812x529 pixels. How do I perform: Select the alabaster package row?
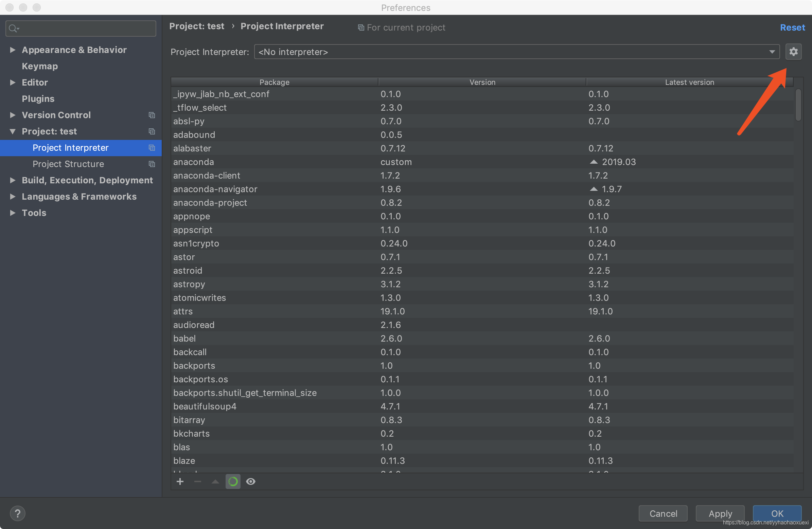(x=482, y=148)
